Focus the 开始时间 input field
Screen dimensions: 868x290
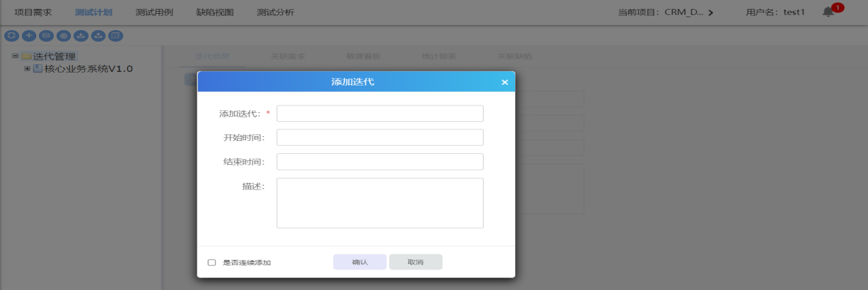(x=380, y=137)
